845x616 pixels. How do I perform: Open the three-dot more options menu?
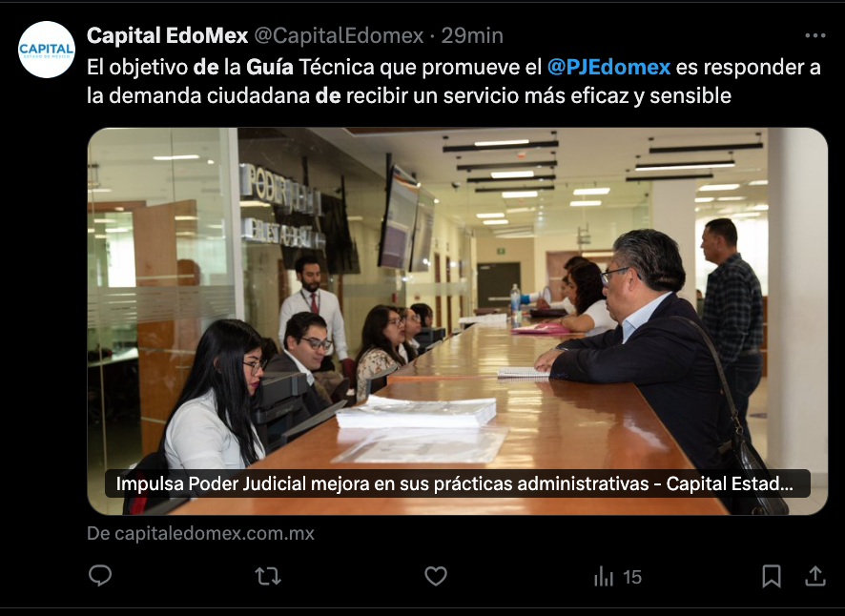[815, 35]
